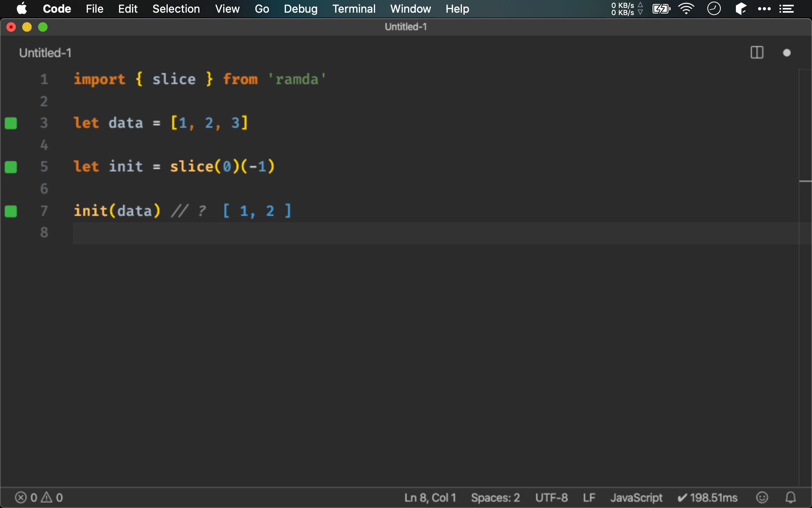Open the Help menu

[x=457, y=9]
